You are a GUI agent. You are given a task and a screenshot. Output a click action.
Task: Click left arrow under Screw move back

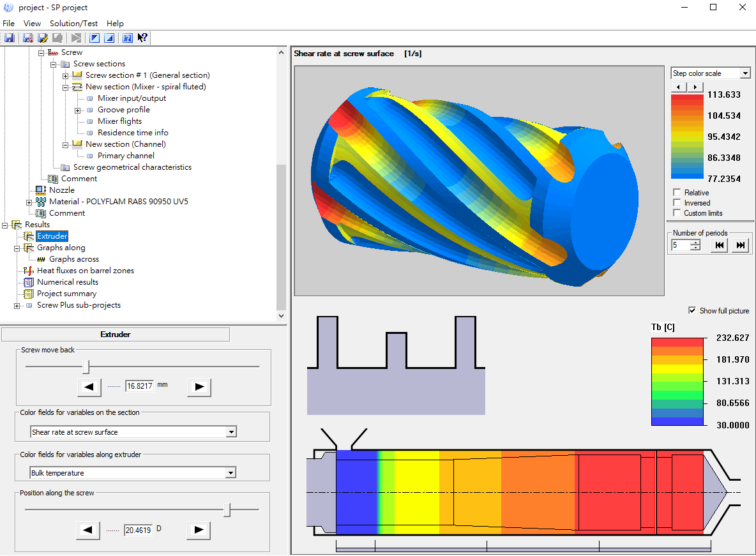click(x=89, y=387)
